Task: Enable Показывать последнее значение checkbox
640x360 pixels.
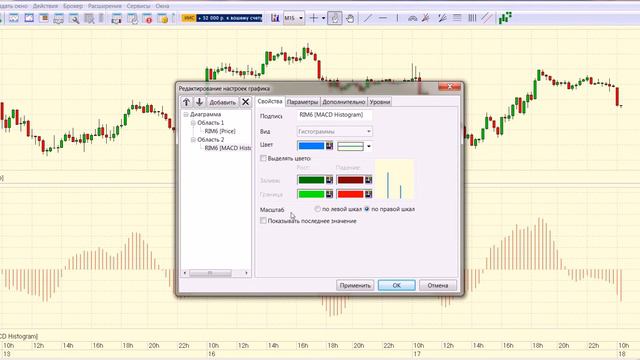Action: pyautogui.click(x=263, y=221)
